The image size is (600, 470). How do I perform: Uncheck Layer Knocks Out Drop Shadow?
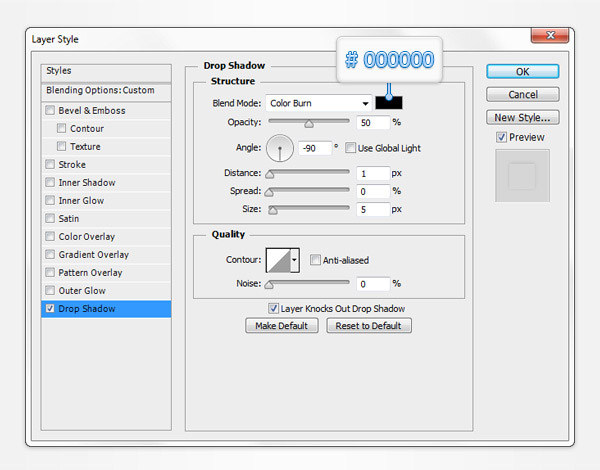pos(274,309)
